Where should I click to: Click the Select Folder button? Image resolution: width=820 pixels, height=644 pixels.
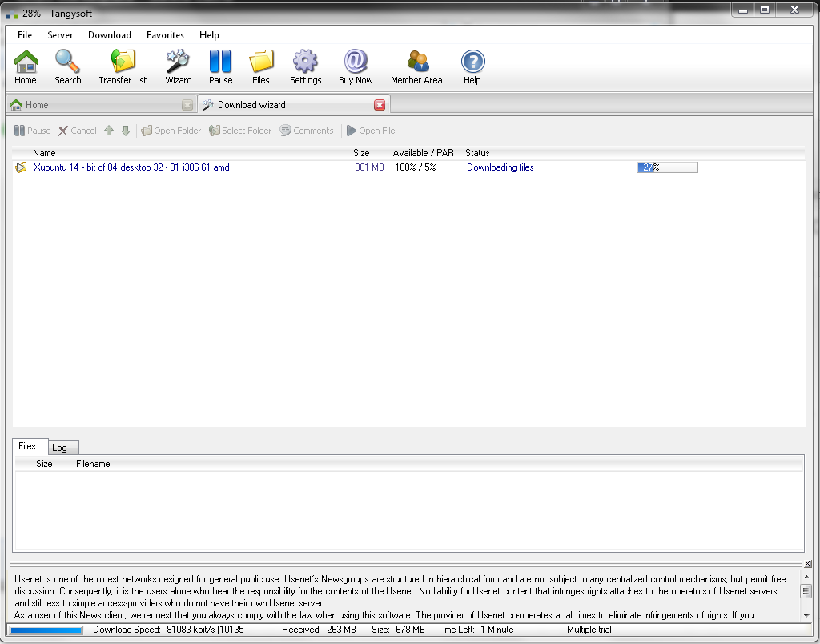[x=240, y=131]
